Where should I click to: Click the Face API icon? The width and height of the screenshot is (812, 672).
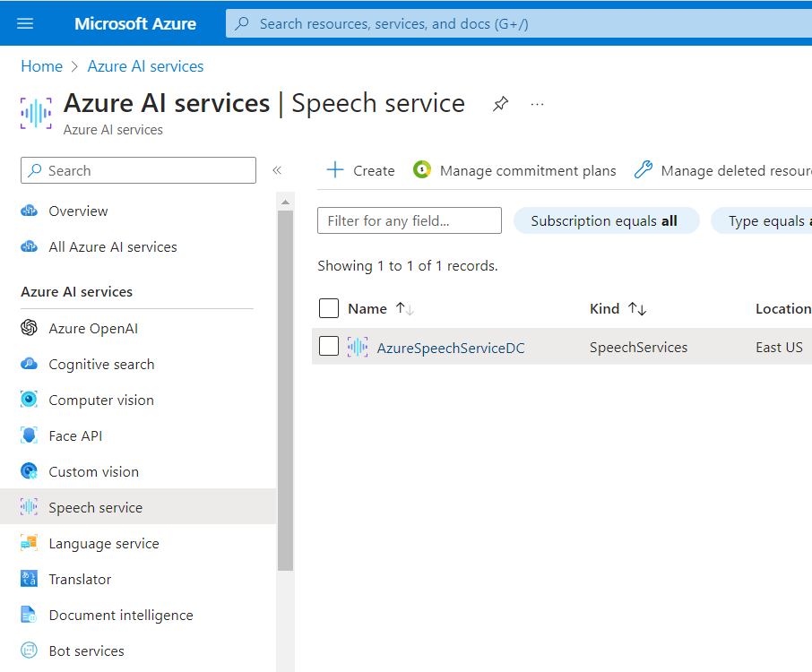[x=30, y=435]
